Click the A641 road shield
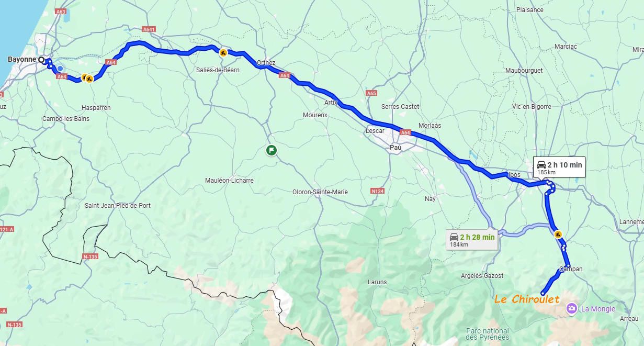The image size is (644, 346). coord(149,29)
